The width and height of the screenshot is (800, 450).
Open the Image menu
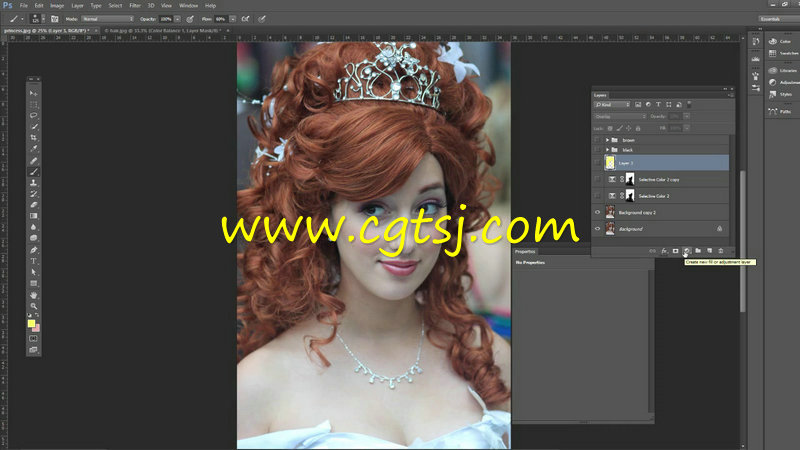tap(57, 6)
